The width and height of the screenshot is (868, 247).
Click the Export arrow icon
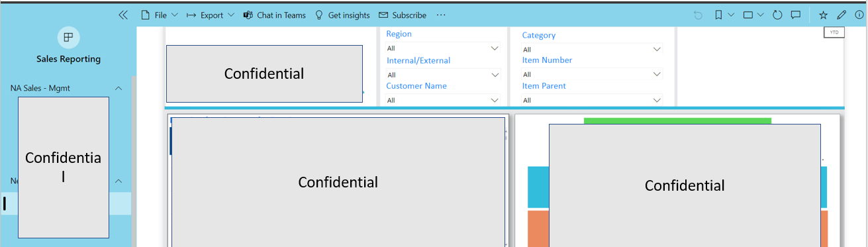[191, 15]
